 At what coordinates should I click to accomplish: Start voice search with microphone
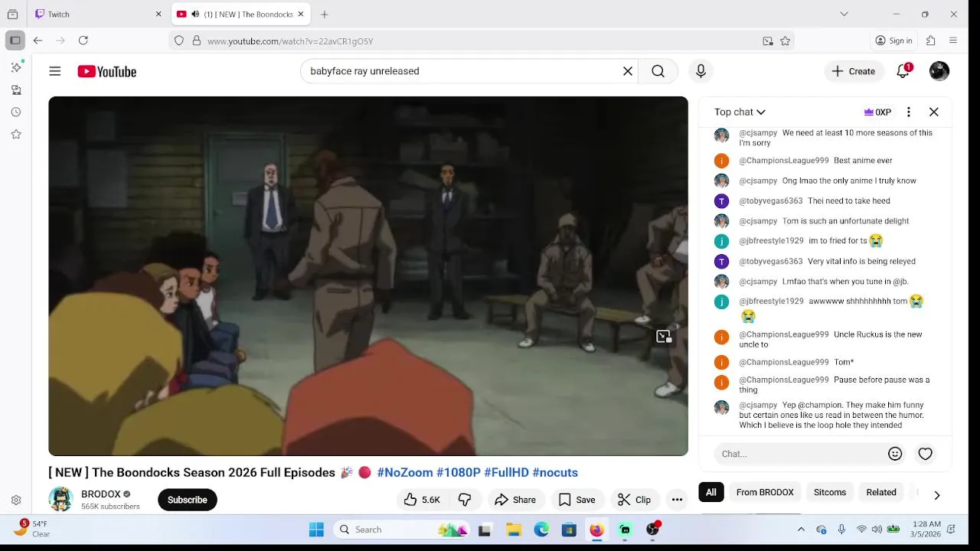tap(701, 71)
